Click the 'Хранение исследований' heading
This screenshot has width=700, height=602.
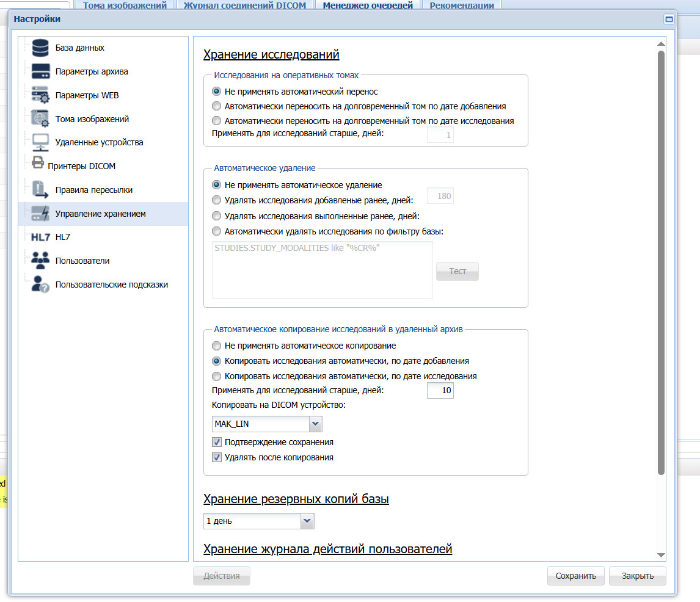coord(271,54)
